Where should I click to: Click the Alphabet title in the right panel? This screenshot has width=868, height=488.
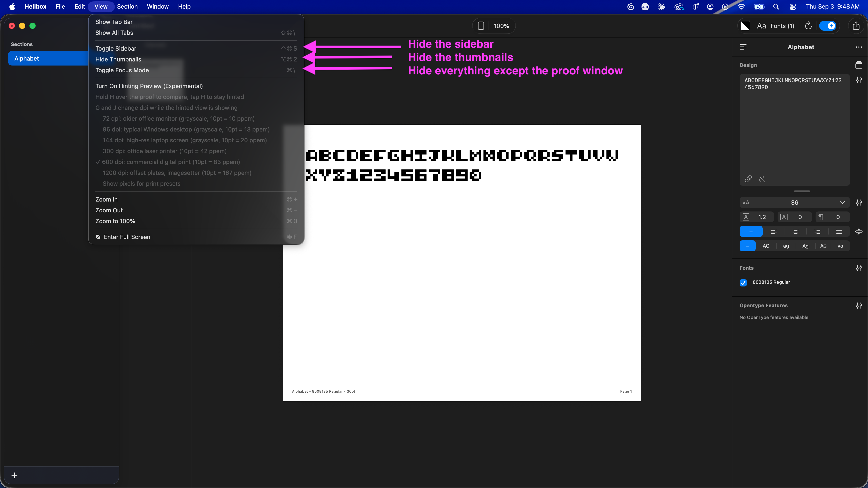(x=801, y=47)
